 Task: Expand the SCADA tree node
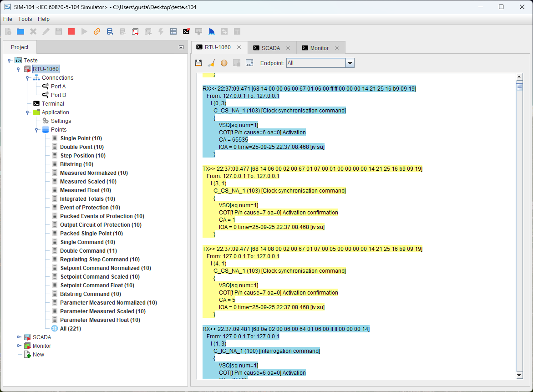coord(19,337)
